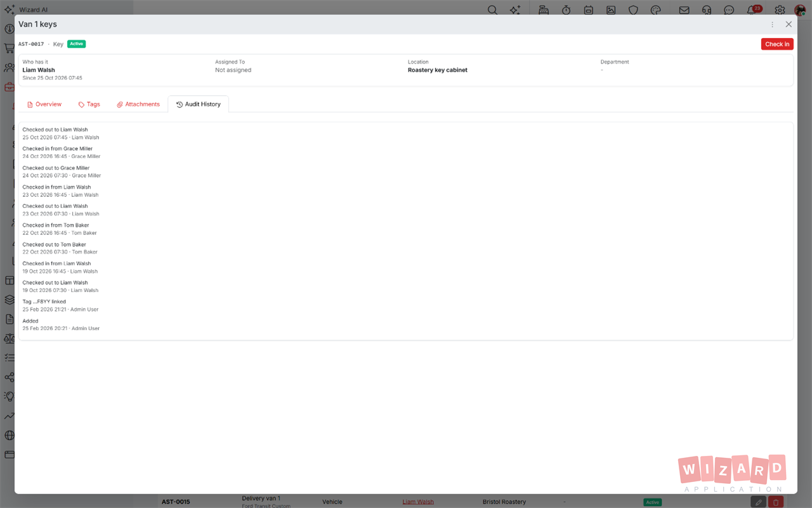Click the balance scales icon in the sidebar
This screenshot has height=508, width=812.
click(10, 338)
